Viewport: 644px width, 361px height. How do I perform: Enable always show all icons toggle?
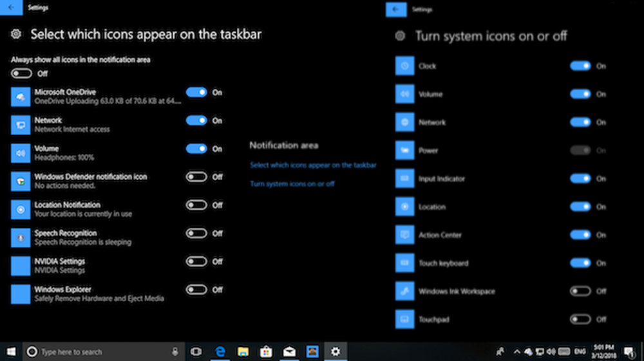pyautogui.click(x=21, y=73)
